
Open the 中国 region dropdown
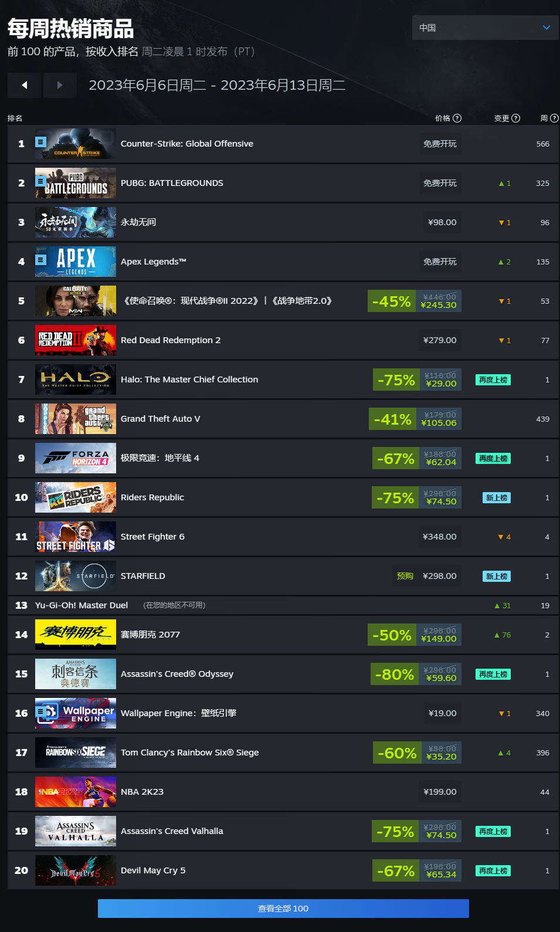485,28
